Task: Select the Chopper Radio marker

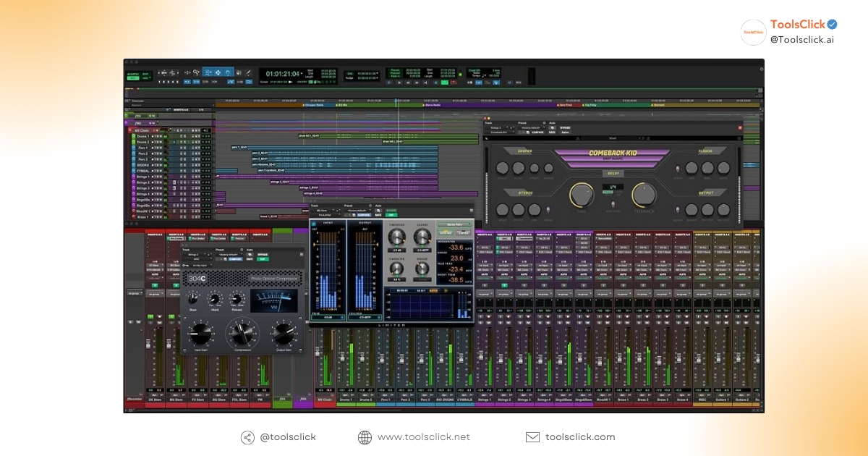Action: click(315, 105)
